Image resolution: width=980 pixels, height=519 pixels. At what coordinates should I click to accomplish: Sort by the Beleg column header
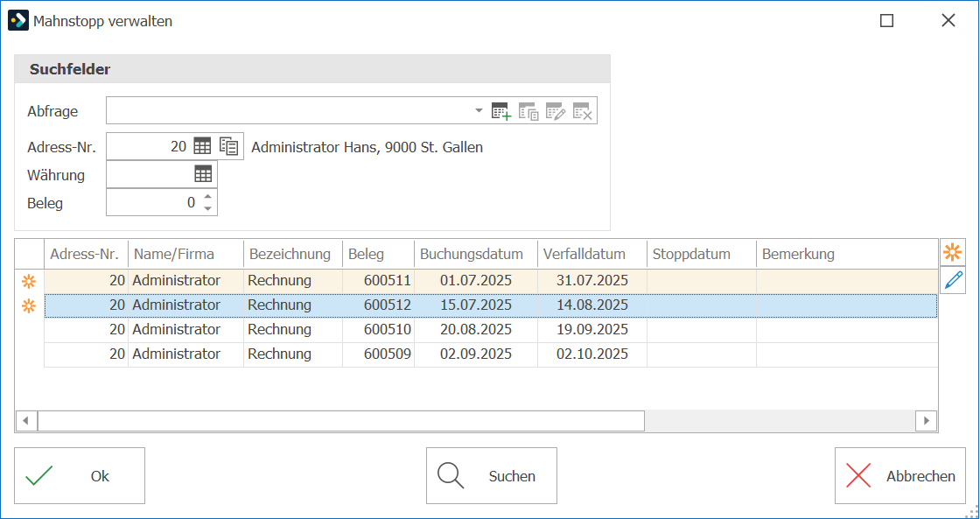click(378, 255)
